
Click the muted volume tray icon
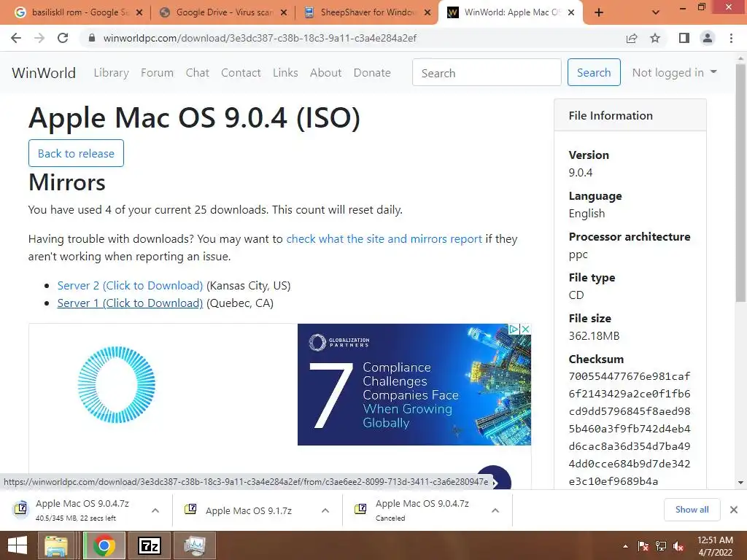pos(678,546)
